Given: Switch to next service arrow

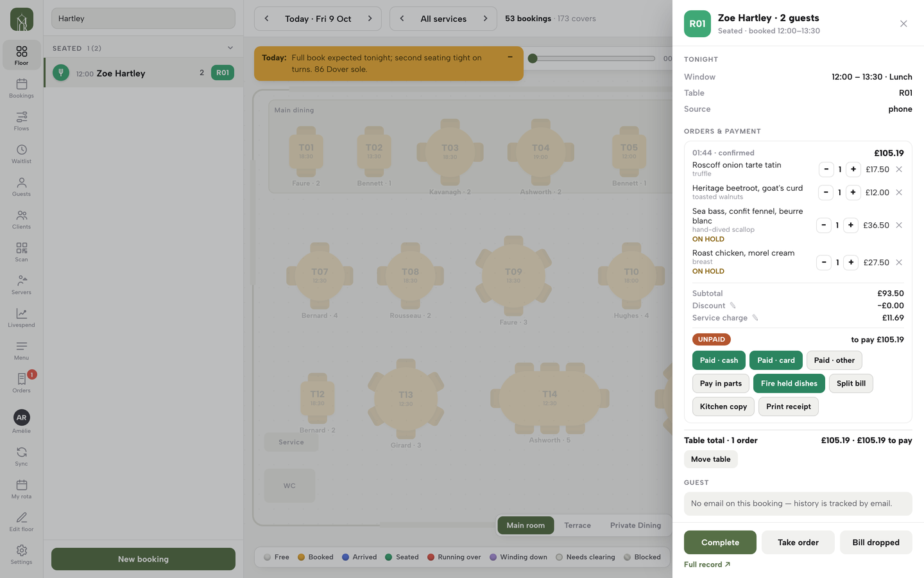Looking at the screenshot, I should tap(485, 19).
